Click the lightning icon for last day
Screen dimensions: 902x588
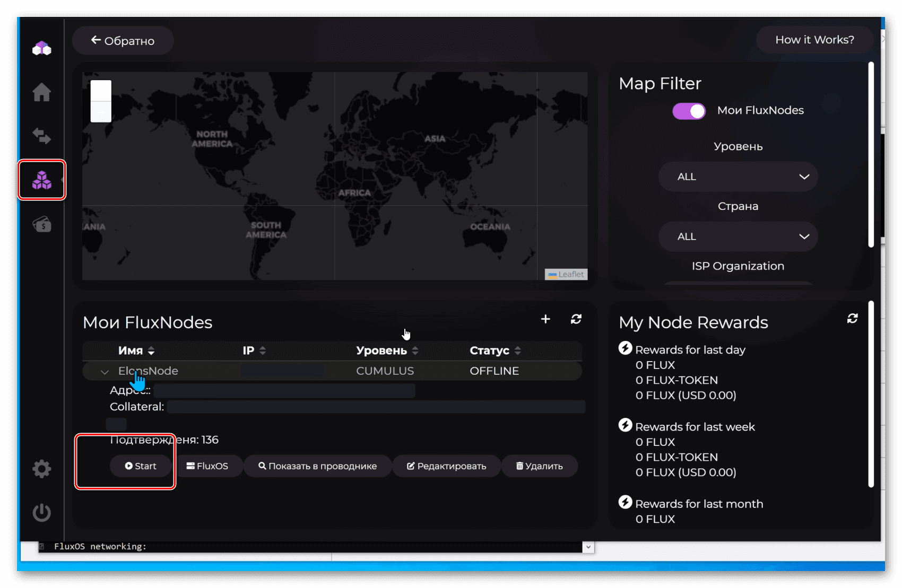click(626, 348)
